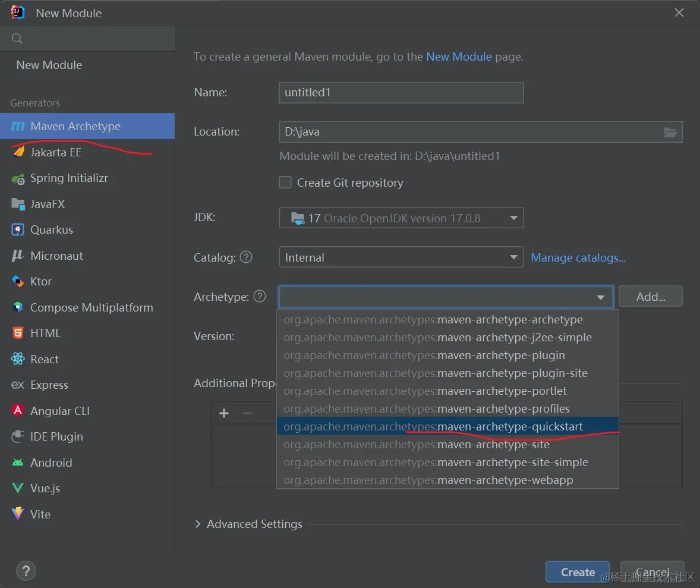Choose the Micronaut generator icon
This screenshot has width=700, height=588.
point(18,256)
